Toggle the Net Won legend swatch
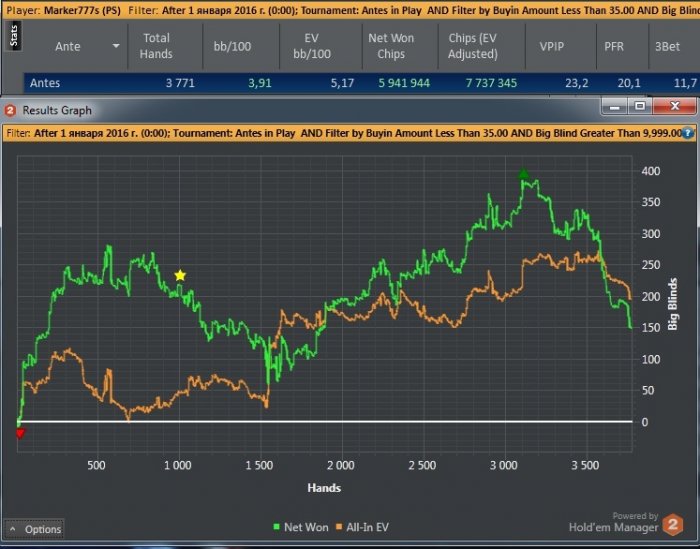The width and height of the screenshot is (700, 549). 277,527
